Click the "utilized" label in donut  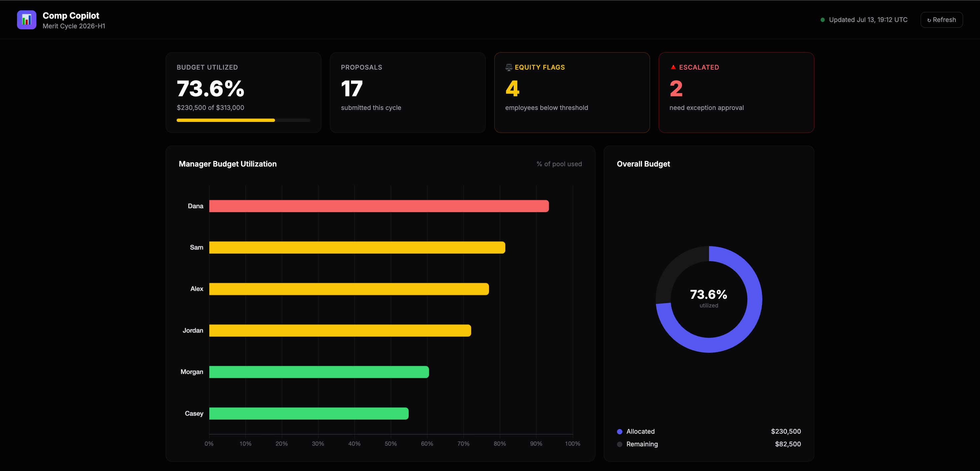[709, 305]
